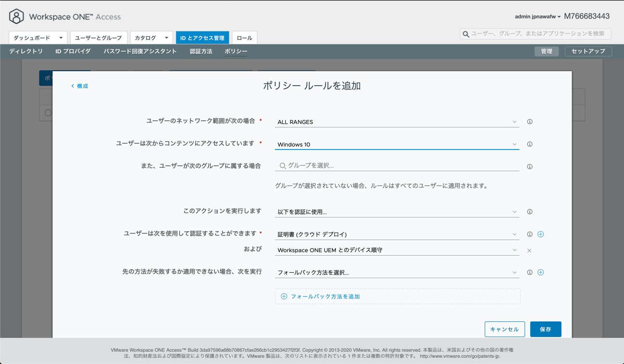624x364 pixels.
Task: Open info icon beside Windows 10 field
Action: point(530,144)
